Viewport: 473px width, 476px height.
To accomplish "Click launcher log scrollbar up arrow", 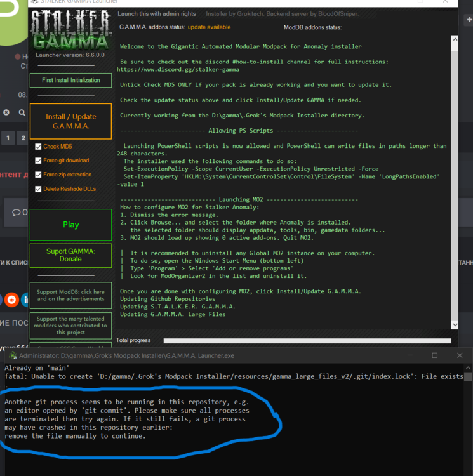I will pos(455,39).
